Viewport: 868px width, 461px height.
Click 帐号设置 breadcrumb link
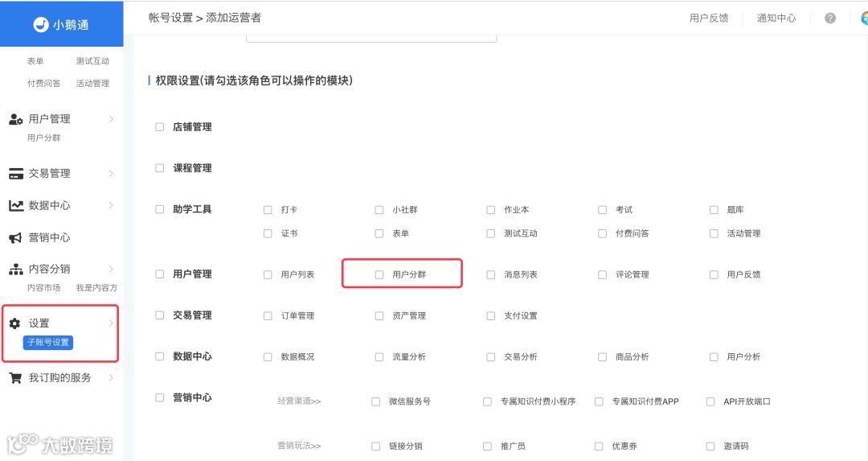coord(170,18)
